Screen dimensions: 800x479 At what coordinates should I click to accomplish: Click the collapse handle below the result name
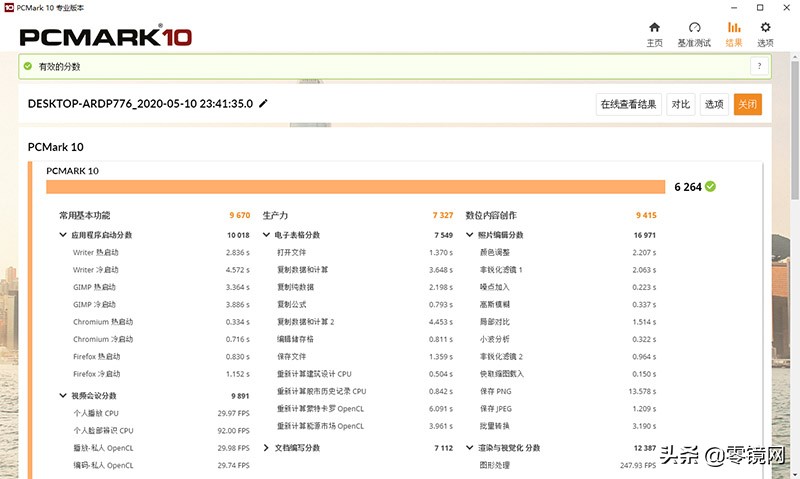(310, 124)
